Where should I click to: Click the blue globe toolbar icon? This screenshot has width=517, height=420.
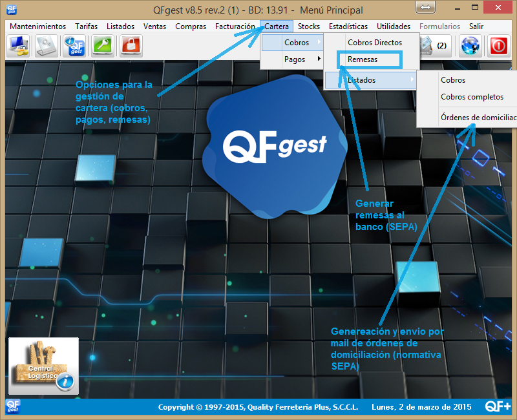pos(470,46)
